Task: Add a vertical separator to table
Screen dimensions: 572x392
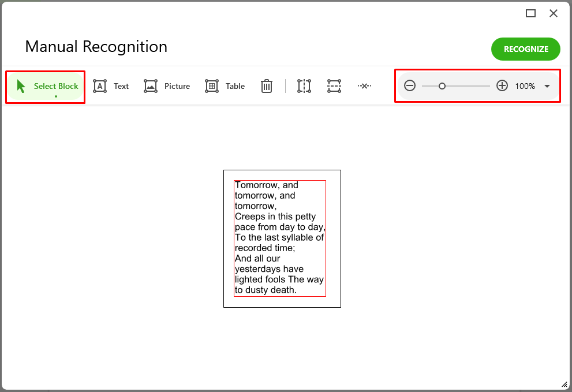Action: pyautogui.click(x=304, y=87)
